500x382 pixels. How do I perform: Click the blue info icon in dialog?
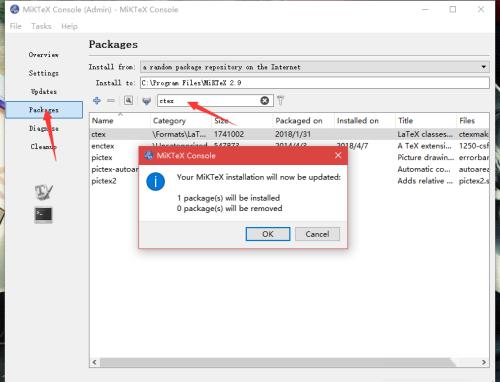[x=156, y=182]
